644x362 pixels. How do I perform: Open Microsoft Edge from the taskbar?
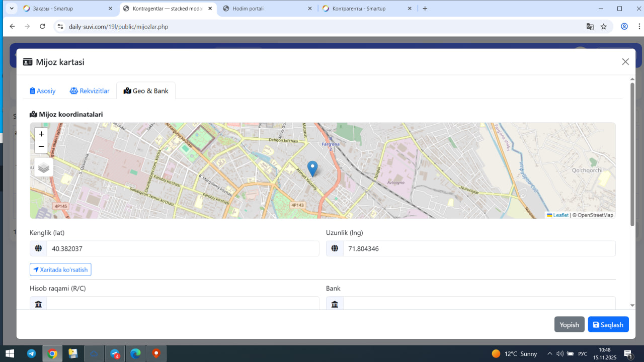135,353
